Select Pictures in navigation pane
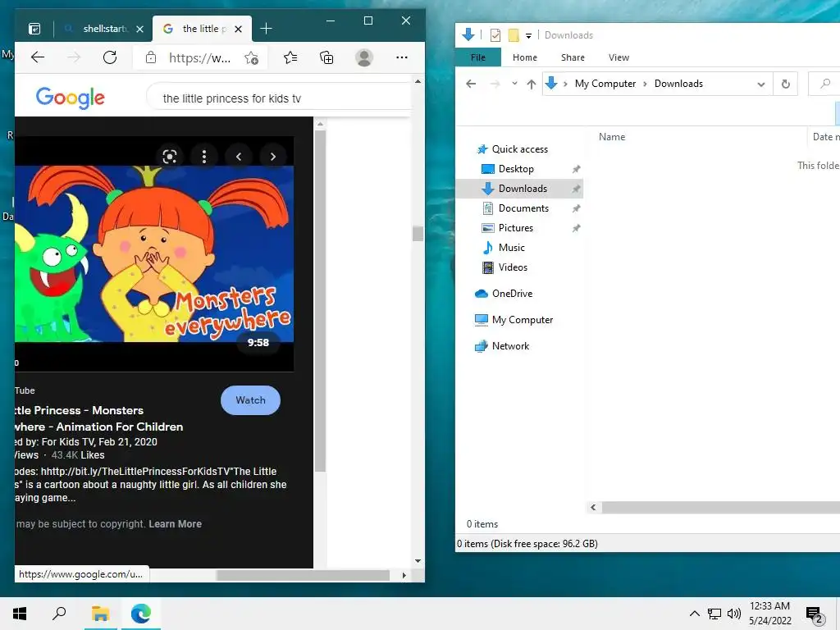 pos(515,228)
